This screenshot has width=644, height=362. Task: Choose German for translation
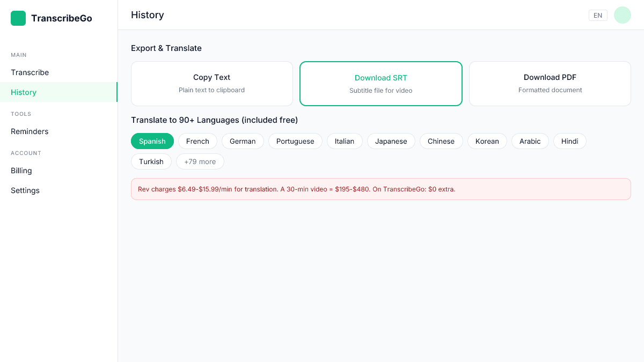(x=243, y=141)
